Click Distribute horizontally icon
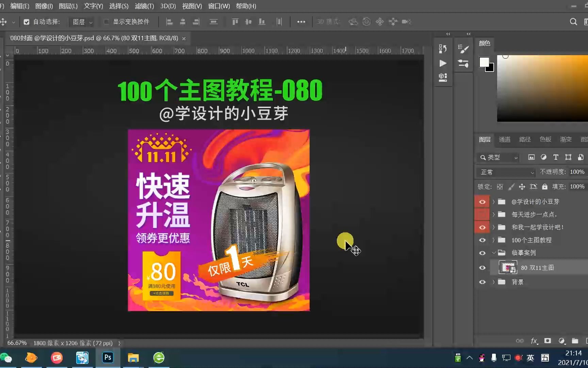The image size is (588, 368). click(x=279, y=22)
